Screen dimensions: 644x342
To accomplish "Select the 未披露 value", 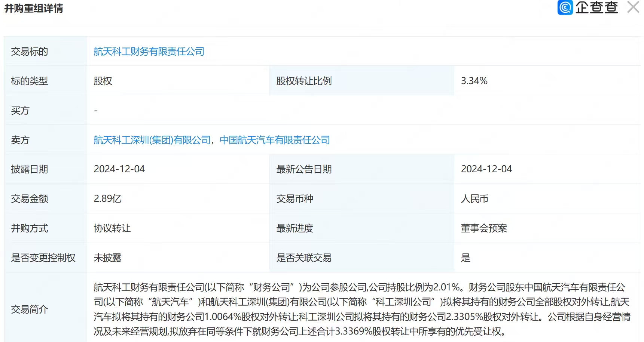I will pos(108,258).
